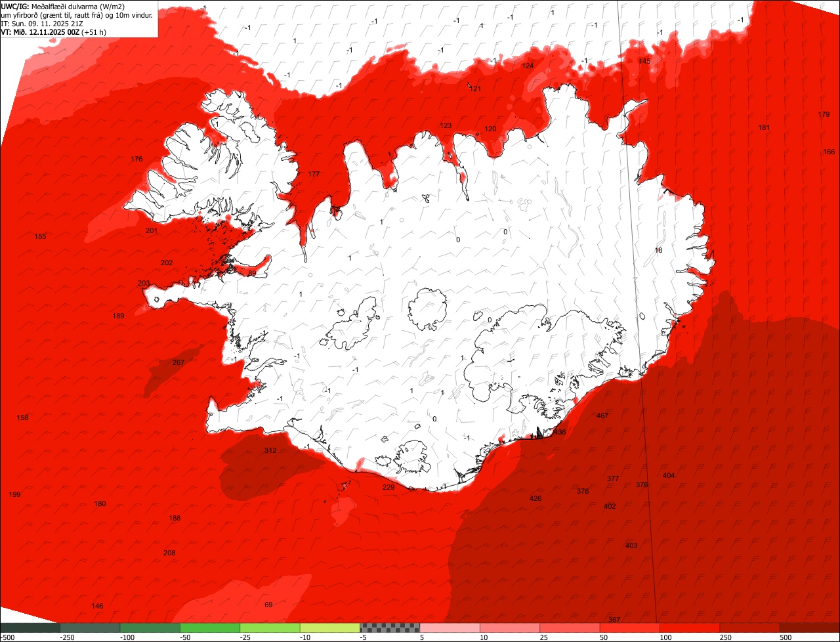Click the legend swatch between -250 and -100

[x=91, y=628]
